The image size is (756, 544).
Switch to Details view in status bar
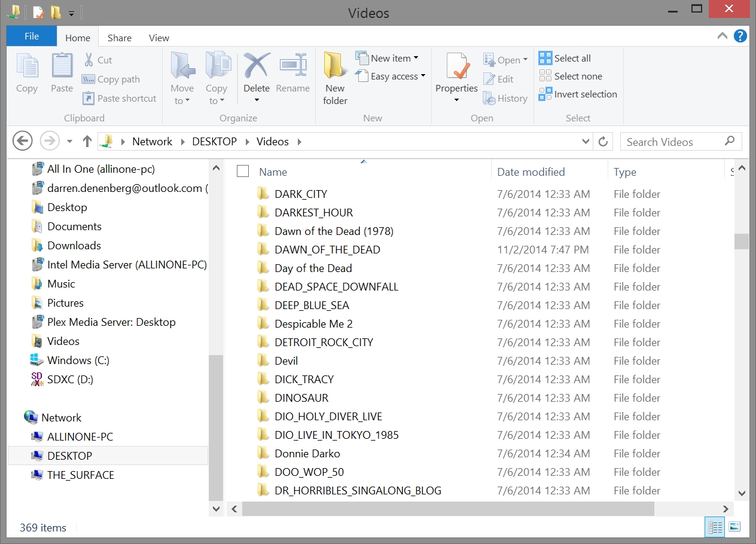point(715,527)
